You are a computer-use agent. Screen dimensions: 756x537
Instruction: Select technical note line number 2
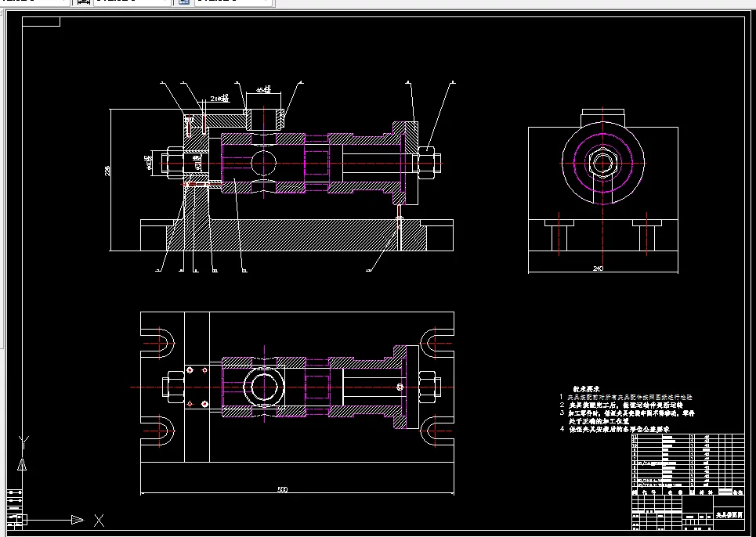[622, 405]
